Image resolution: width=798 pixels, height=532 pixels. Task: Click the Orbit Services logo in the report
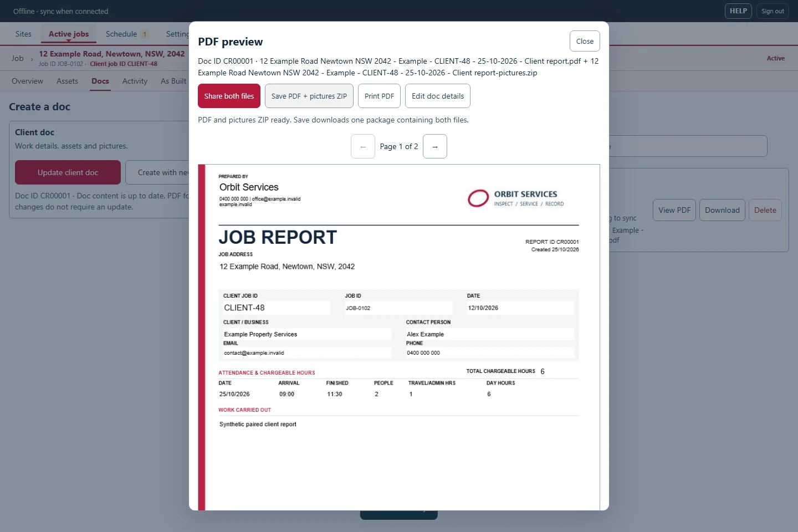[x=516, y=198]
